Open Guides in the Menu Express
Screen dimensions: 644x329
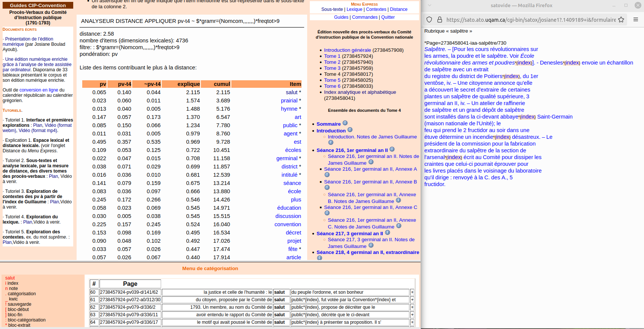(341, 17)
